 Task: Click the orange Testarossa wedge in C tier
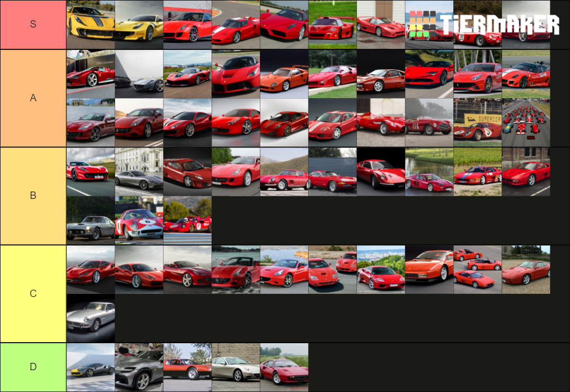[x=429, y=268]
